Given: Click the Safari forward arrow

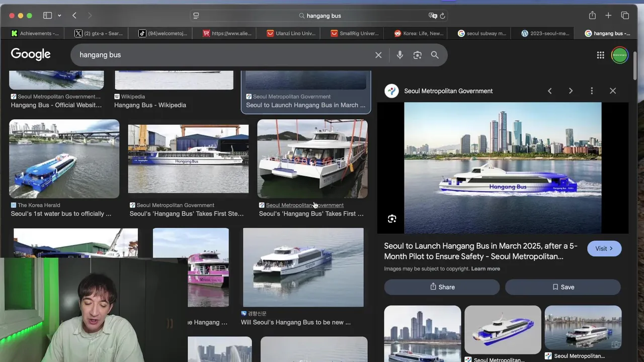Looking at the screenshot, I should click(x=90, y=16).
